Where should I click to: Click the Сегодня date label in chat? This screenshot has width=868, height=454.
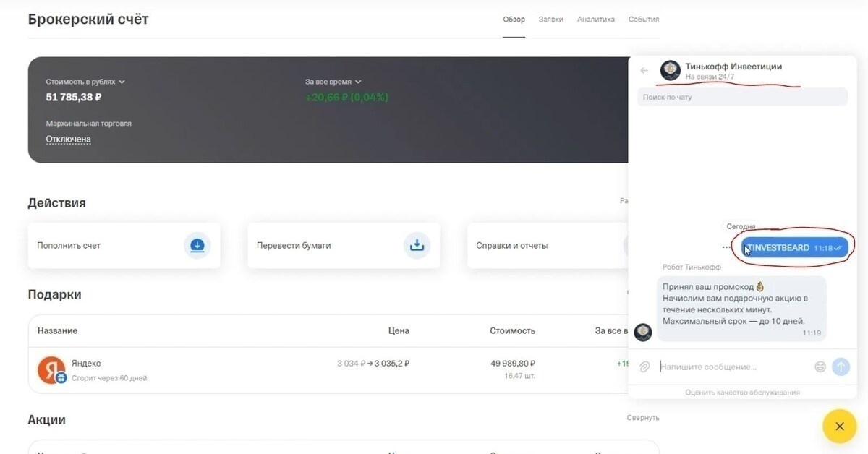click(741, 227)
